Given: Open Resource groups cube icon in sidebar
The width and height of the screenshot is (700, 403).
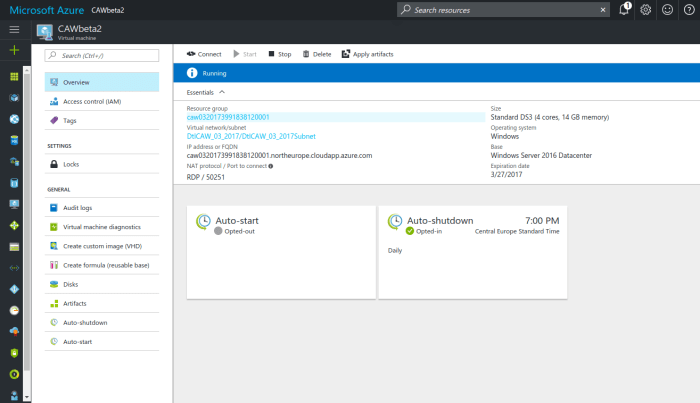Looking at the screenshot, I should tap(14, 98).
